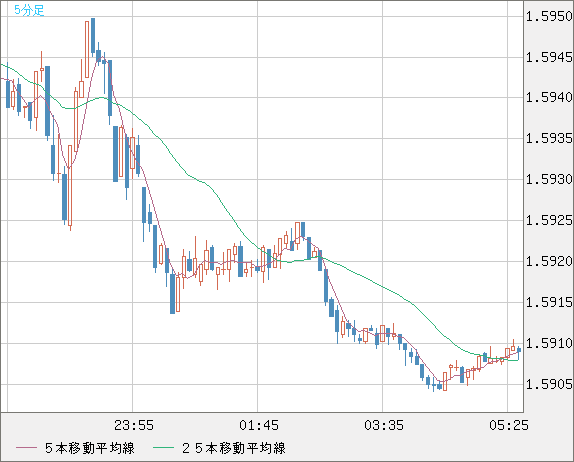Click the 1.5945 price axis label
Image resolution: width=574 pixels, height=462 pixels.
click(549, 57)
